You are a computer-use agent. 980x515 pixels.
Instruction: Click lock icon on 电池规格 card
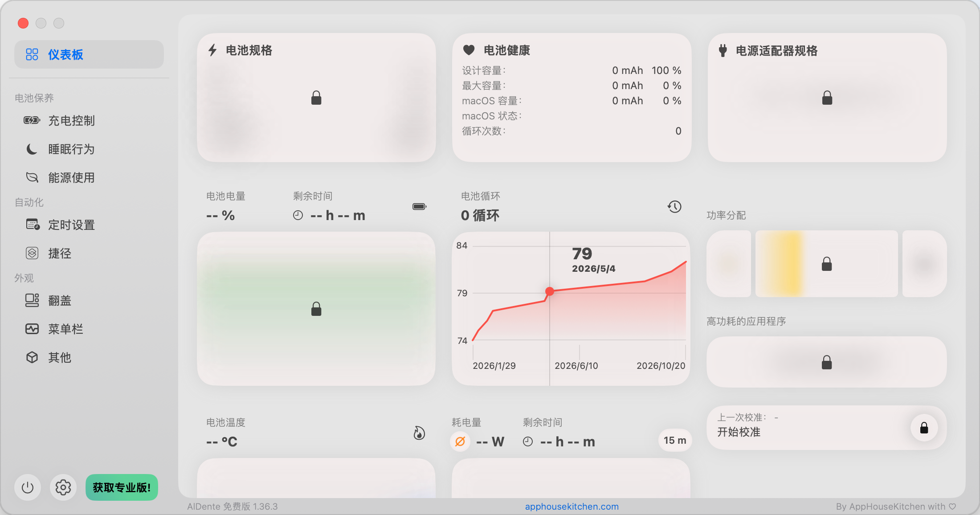pyautogui.click(x=316, y=98)
